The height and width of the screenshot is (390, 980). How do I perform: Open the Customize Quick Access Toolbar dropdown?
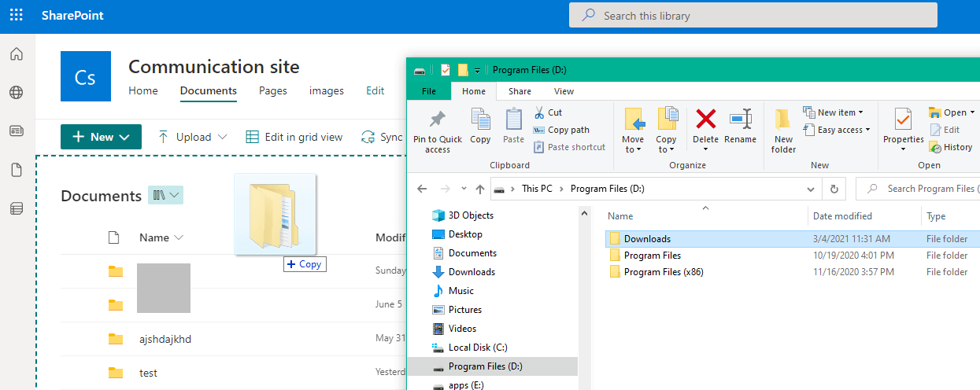coord(477,71)
